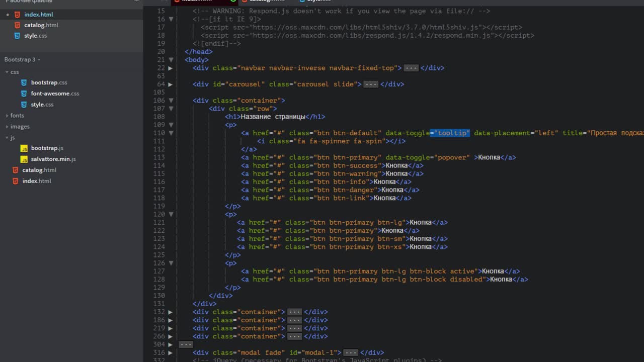644x362 pixels.
Task: Click ellipsis fold marker on line 132
Action: [x=294, y=312]
